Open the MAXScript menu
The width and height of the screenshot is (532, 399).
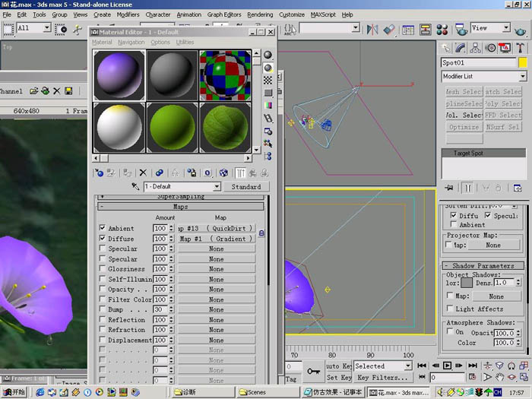pyautogui.click(x=323, y=14)
